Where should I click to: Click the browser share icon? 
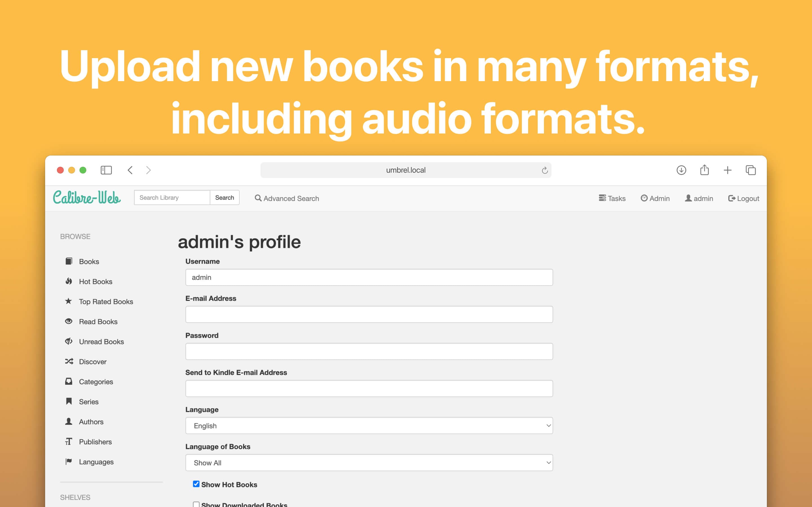704,170
